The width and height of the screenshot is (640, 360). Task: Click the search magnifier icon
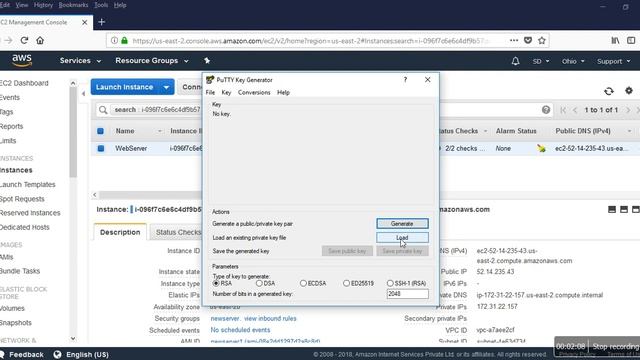[103, 110]
